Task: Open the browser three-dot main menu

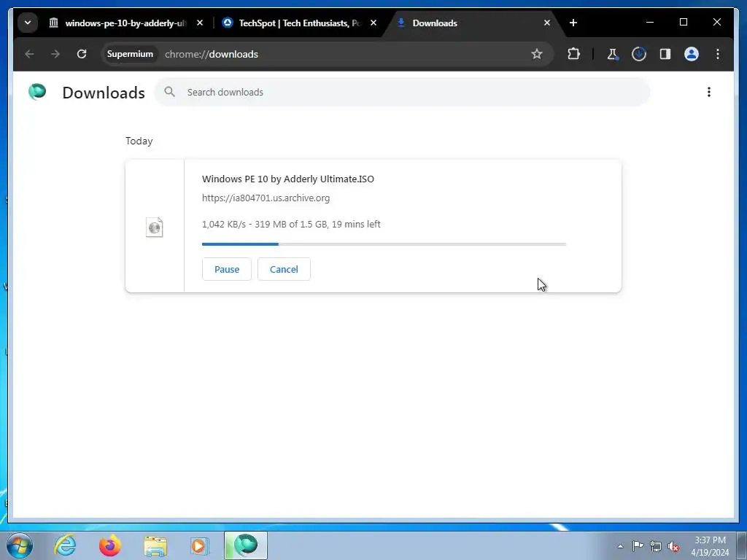Action: (x=718, y=54)
